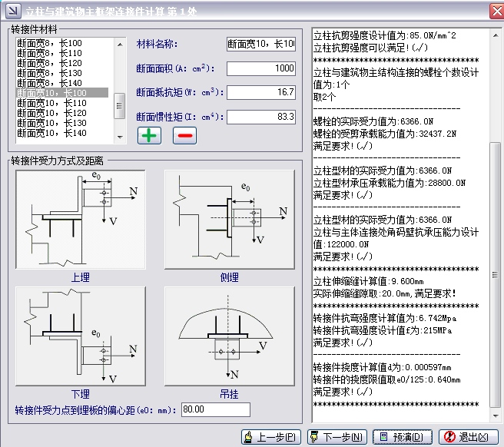Click the 断面抵抗矩 value field
The width and height of the screenshot is (504, 447).
[x=260, y=92]
